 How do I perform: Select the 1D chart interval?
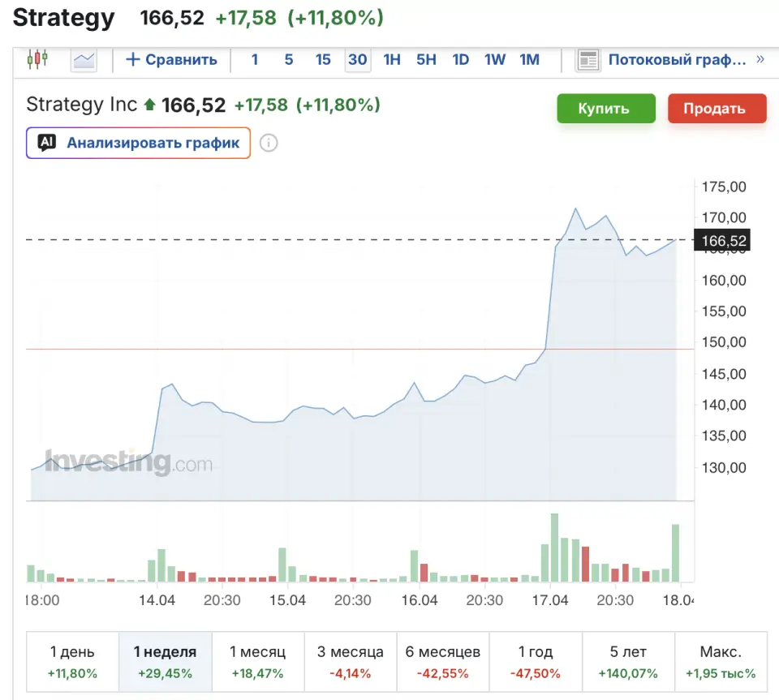[460, 60]
